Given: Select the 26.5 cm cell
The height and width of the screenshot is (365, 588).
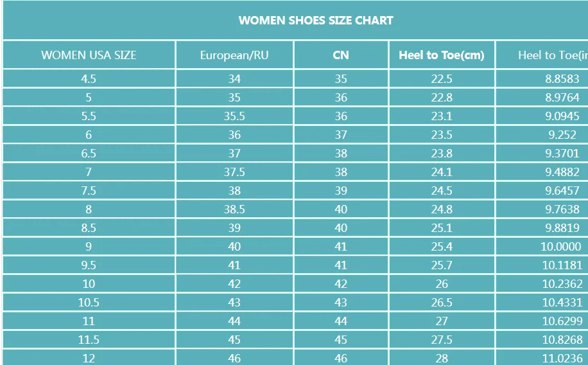Looking at the screenshot, I should [x=442, y=303].
